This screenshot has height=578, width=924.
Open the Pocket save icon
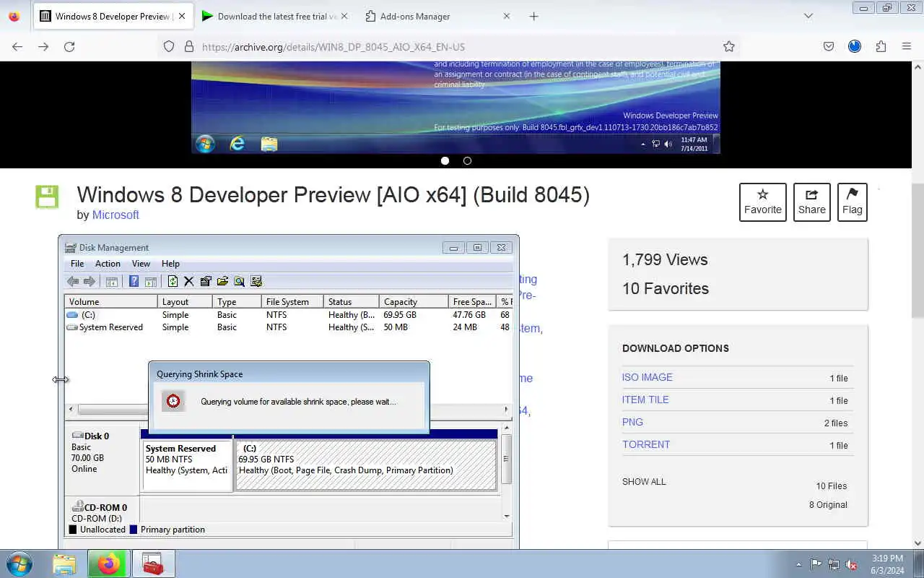point(829,46)
